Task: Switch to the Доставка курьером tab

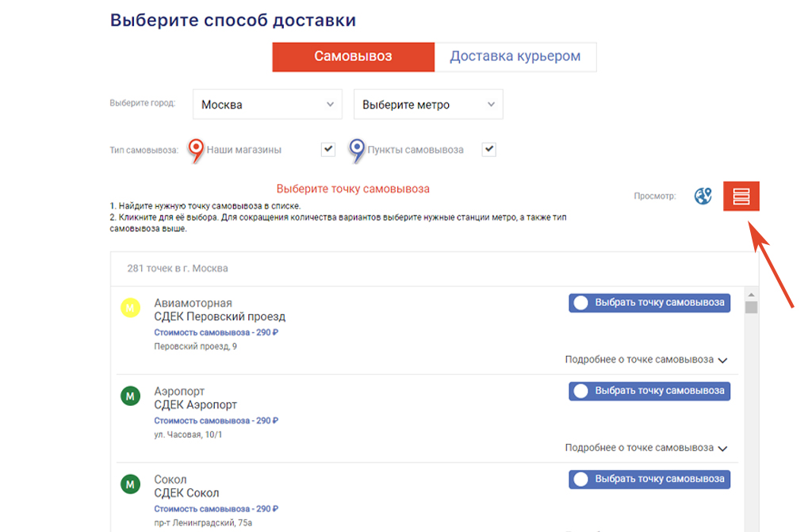Action: click(x=515, y=56)
